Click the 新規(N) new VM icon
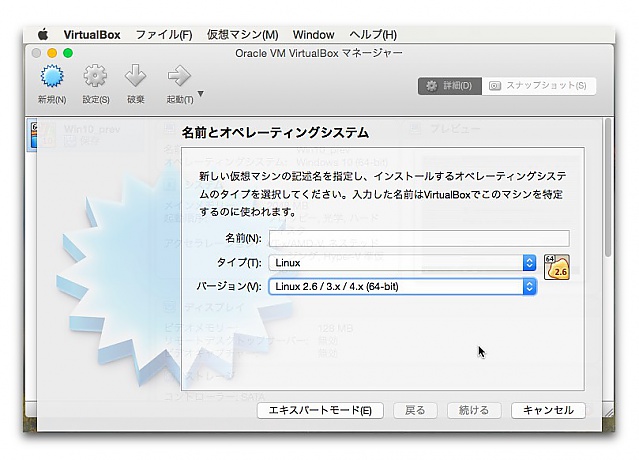The image size is (639, 460). 52,77
